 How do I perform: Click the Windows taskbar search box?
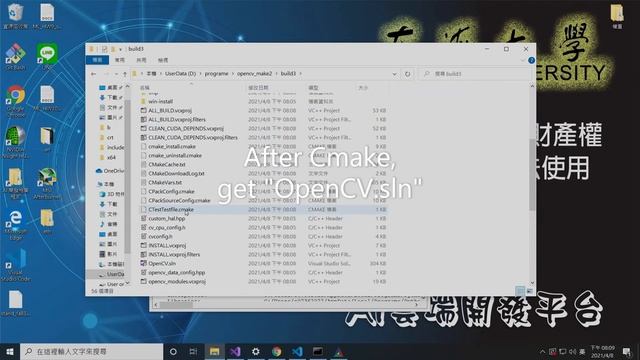[x=91, y=351]
